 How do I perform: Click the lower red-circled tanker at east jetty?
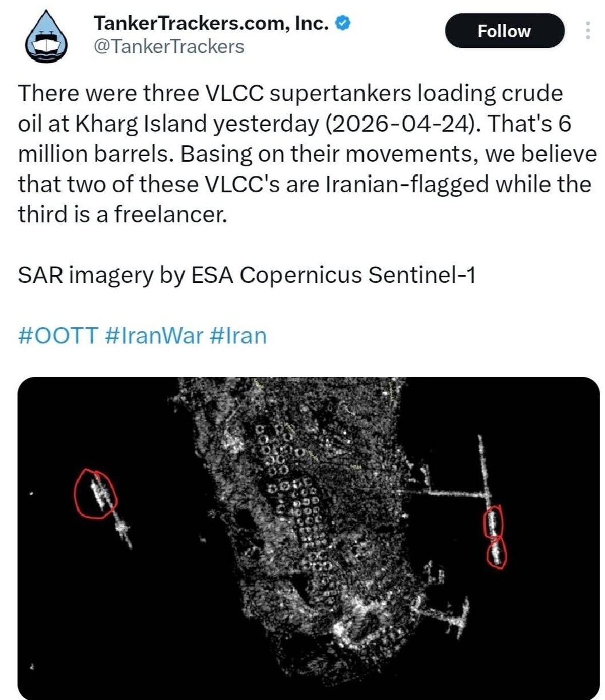(497, 552)
